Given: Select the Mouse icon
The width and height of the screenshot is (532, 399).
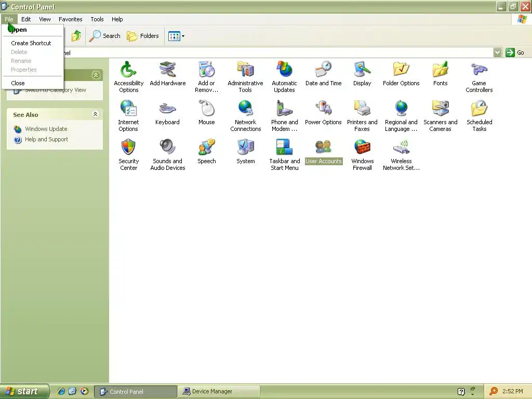Looking at the screenshot, I should click(x=206, y=109).
